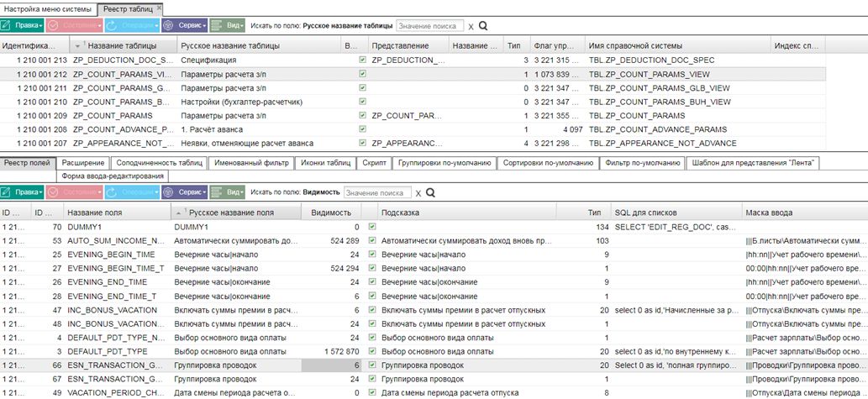Select the EVENING_BEGIN_TIME field name cell
Image resolution: width=868 pixels, height=399 pixels.
[x=118, y=254]
